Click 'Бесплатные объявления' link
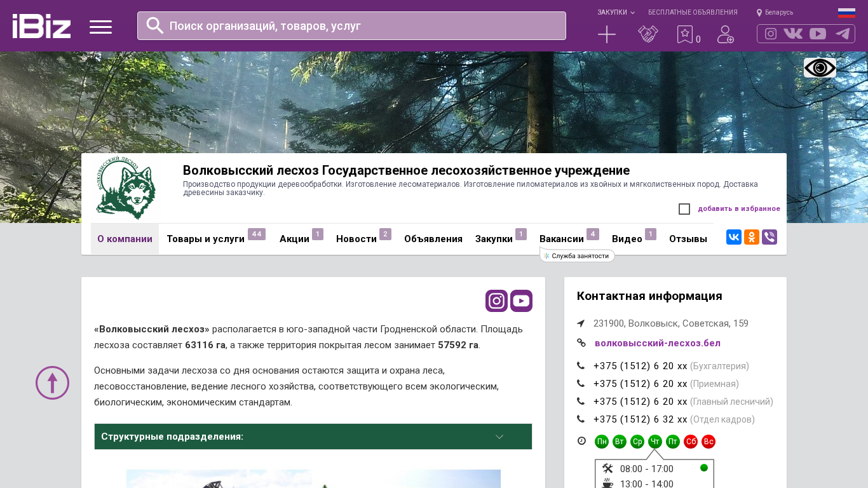The height and width of the screenshot is (488, 868). (x=693, y=12)
